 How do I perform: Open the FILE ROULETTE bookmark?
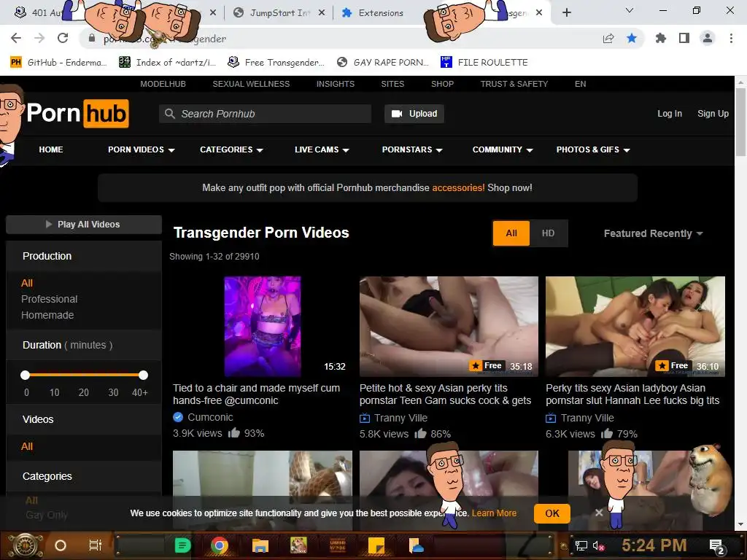pyautogui.click(x=484, y=62)
